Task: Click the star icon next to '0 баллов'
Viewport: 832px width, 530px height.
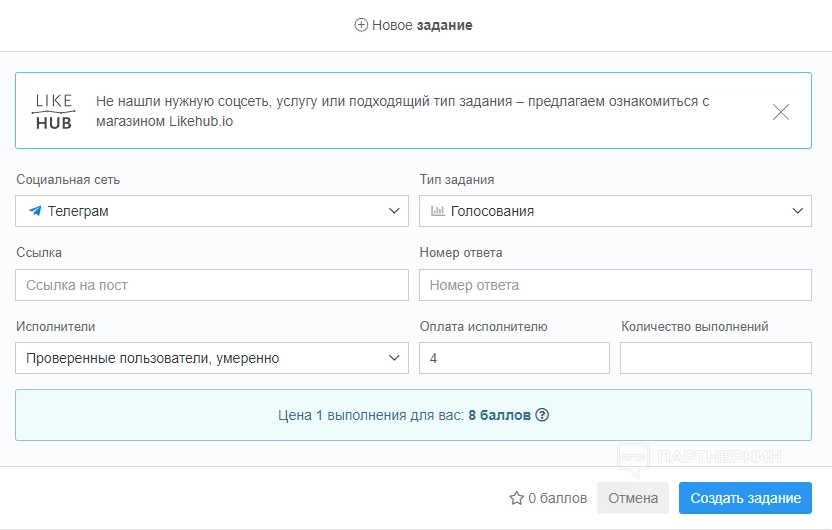Action: coord(517,498)
